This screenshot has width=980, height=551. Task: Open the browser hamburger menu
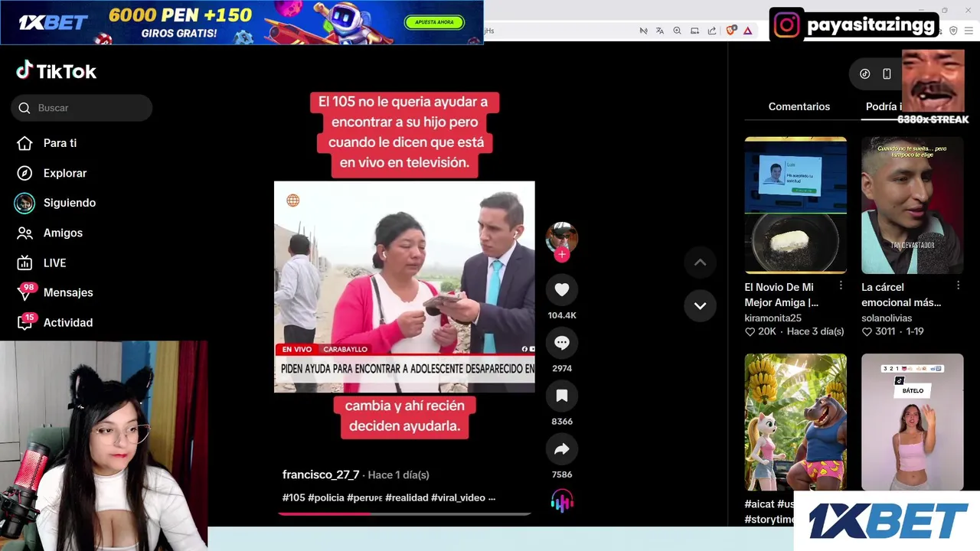pyautogui.click(x=970, y=31)
